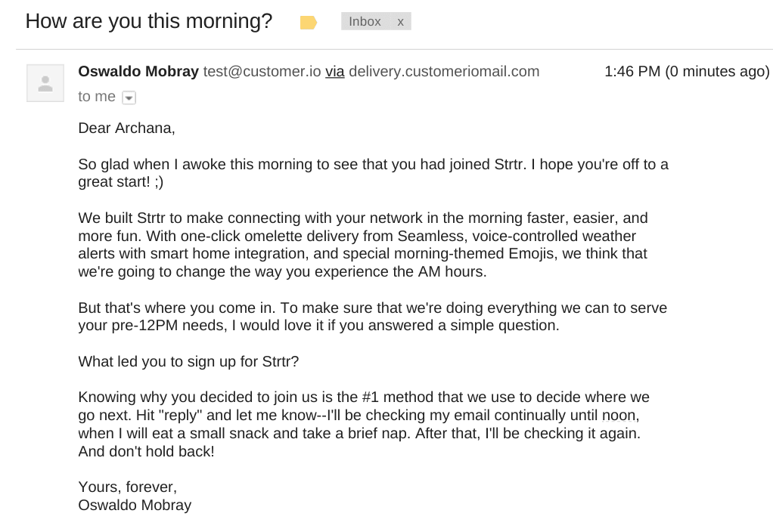Click the paragraph starting "But that's where"
773x532 pixels.
(x=372, y=317)
